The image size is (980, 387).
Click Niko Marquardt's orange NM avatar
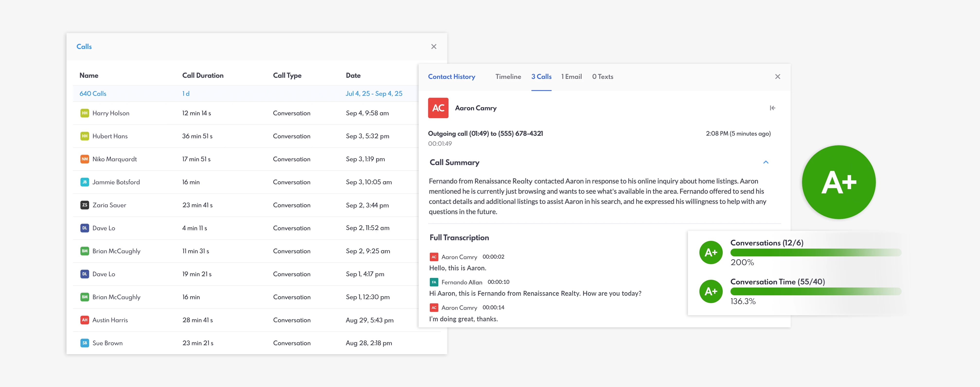84,159
